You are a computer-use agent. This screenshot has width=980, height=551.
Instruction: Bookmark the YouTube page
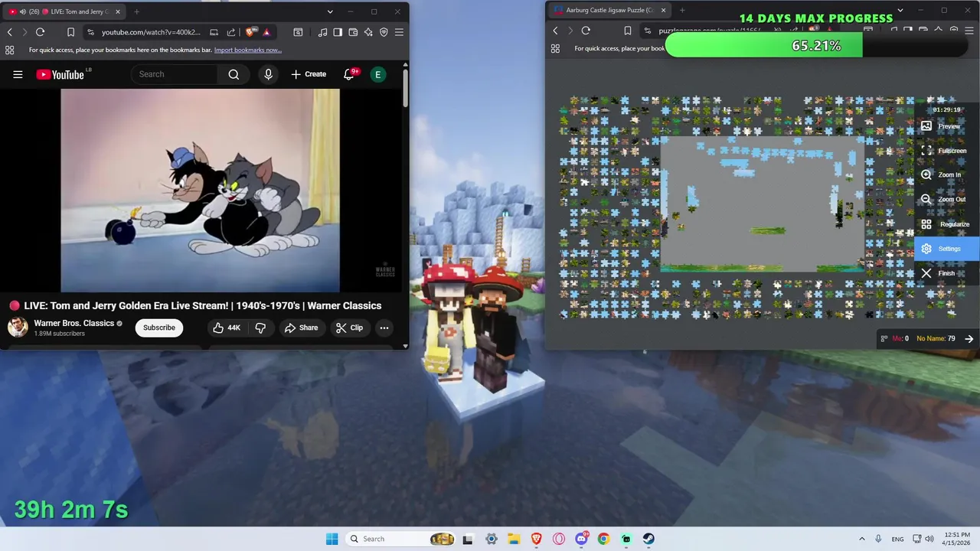pyautogui.click(x=70, y=32)
